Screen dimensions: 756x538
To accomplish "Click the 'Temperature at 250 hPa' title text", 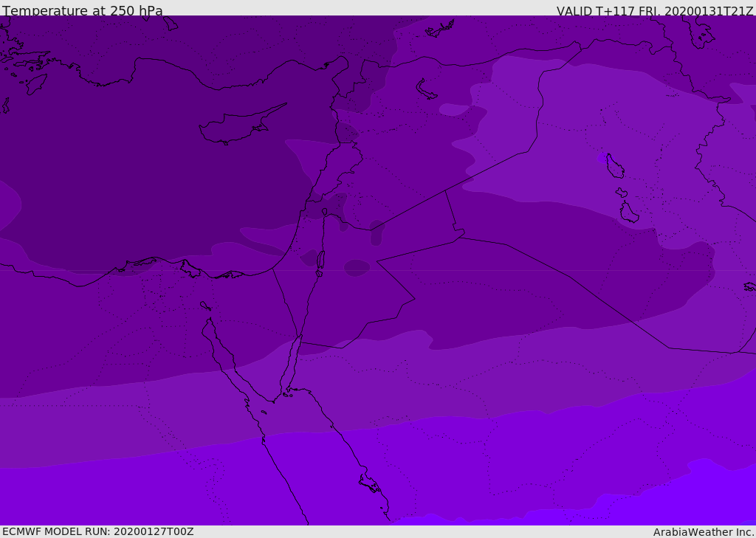I will (x=83, y=10).
